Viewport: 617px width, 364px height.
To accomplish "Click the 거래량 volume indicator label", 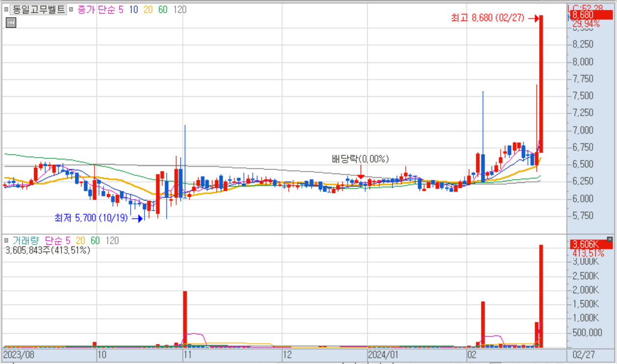I will pos(26,241).
